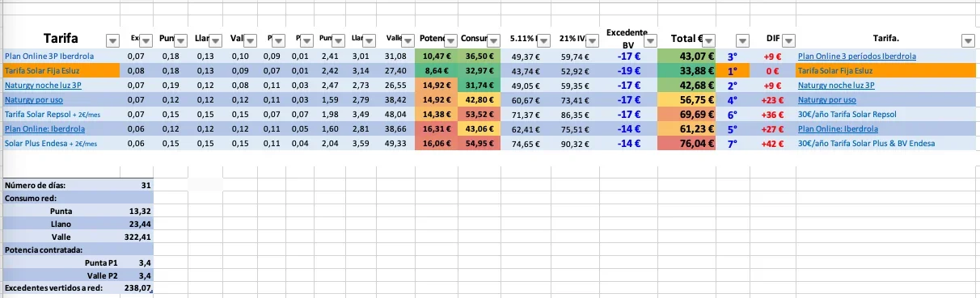Screen dimensions: 980x298
Task: Select the cell 49,37 €
Action: pos(526,57)
